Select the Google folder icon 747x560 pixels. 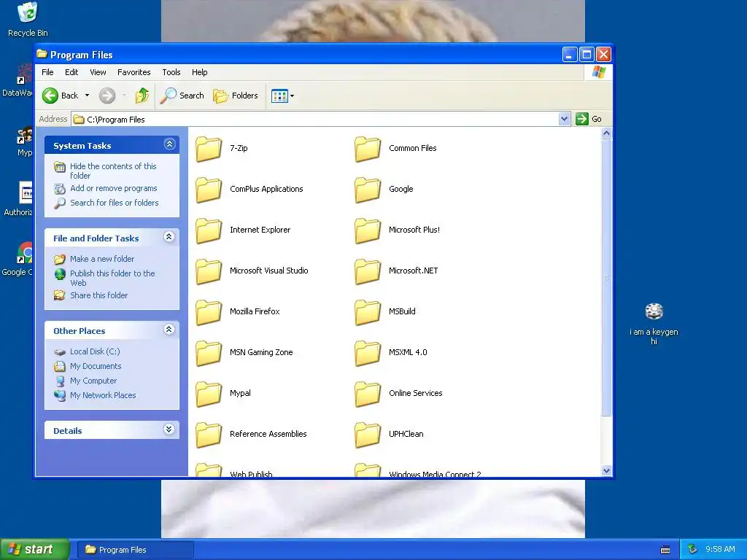368,190
